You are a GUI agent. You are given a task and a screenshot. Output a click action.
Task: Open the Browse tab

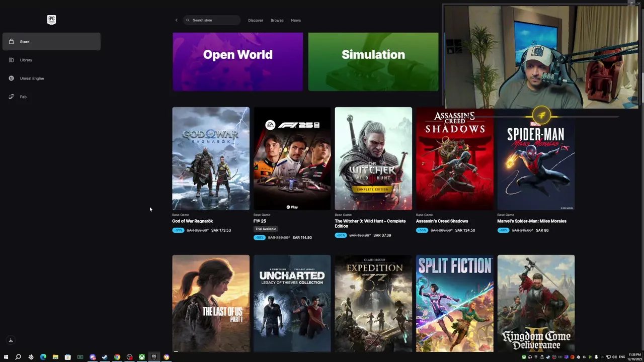[277, 20]
